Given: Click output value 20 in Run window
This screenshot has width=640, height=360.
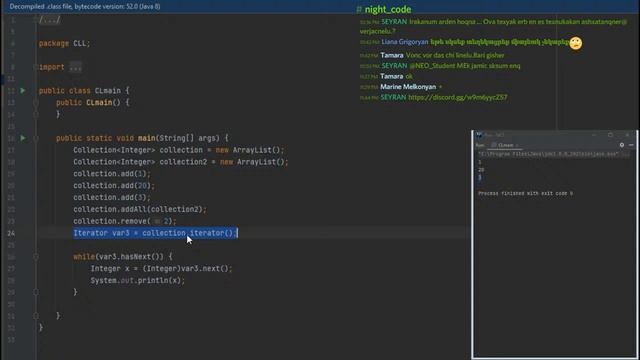Looking at the screenshot, I should [x=481, y=169].
